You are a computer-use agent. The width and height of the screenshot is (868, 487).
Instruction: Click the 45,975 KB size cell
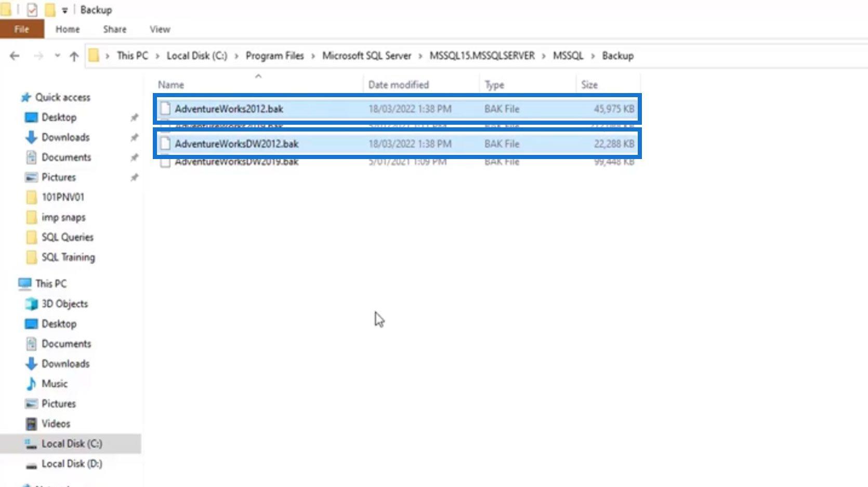pos(614,109)
